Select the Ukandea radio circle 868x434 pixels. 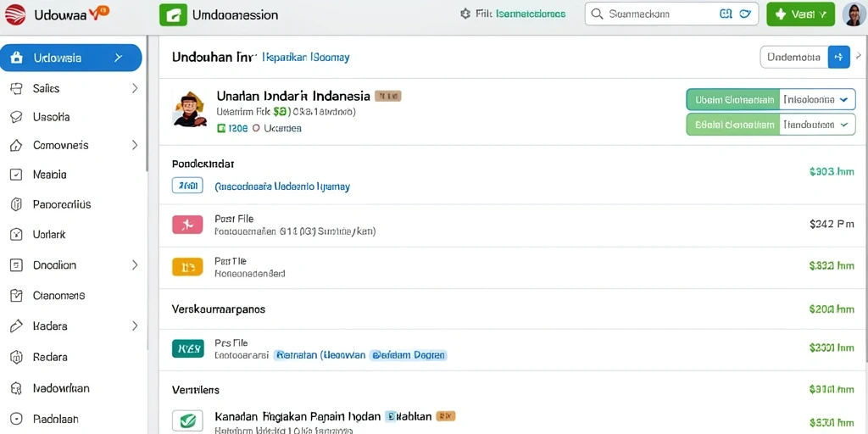tap(256, 129)
